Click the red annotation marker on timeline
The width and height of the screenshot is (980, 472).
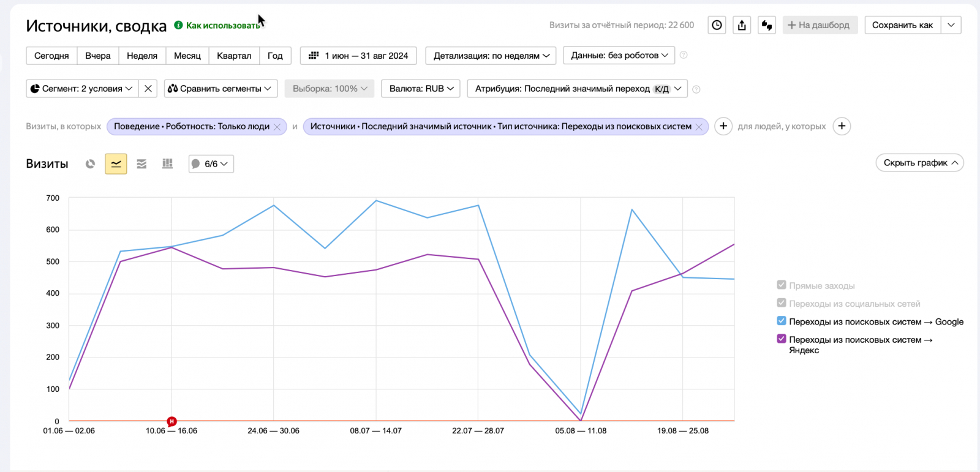172,421
